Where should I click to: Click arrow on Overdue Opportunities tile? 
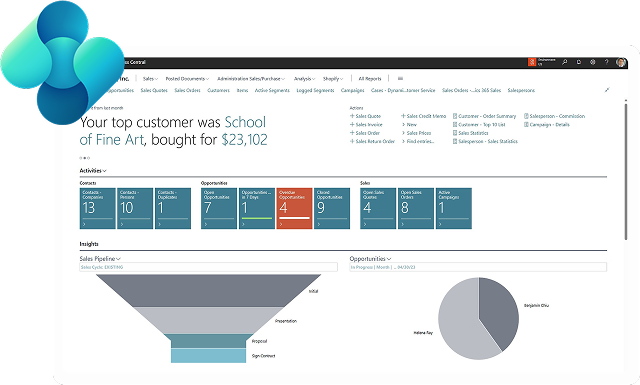[281, 224]
